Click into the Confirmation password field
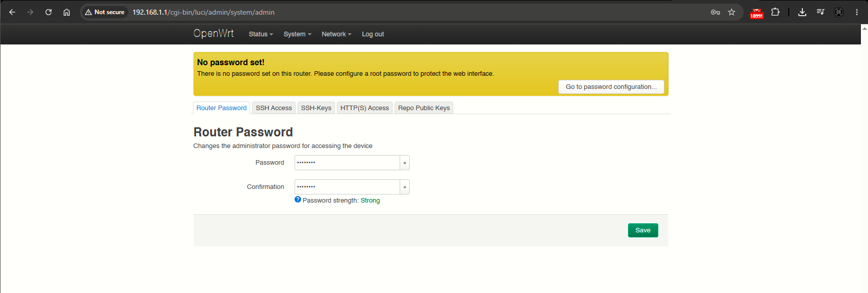Screen dimensions: 868x293 [347, 187]
